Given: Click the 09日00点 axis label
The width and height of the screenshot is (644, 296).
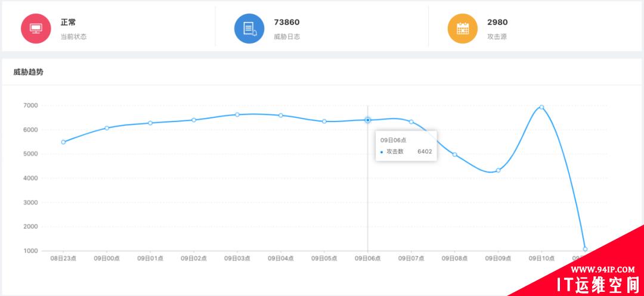Looking at the screenshot, I should point(107,258).
